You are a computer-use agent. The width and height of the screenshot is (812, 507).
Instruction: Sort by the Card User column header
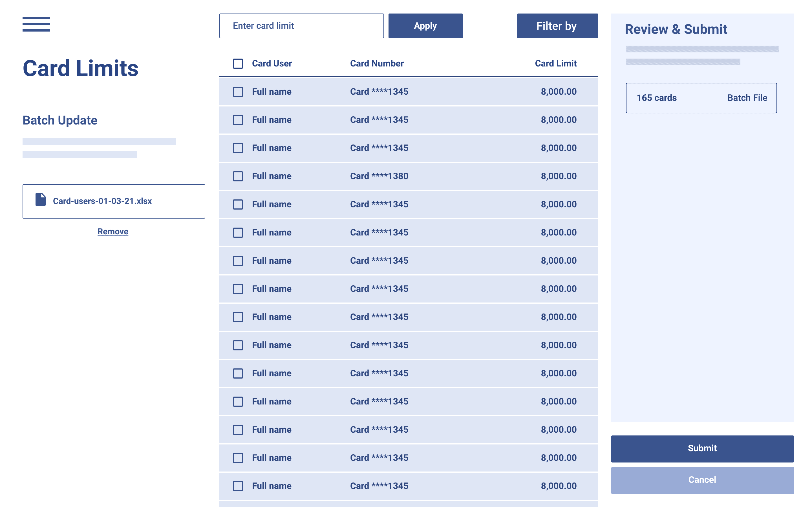[272, 63]
